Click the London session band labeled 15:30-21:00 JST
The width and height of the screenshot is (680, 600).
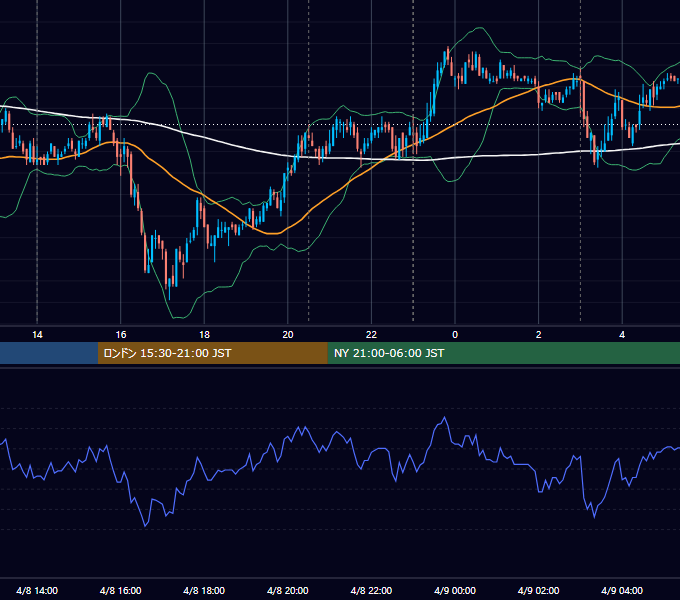[212, 353]
